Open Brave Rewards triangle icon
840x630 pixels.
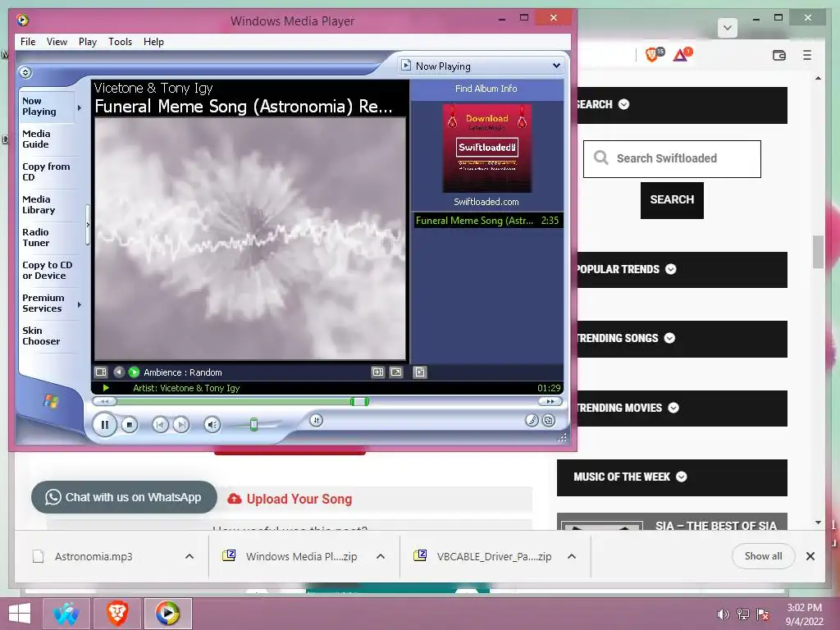(x=682, y=54)
